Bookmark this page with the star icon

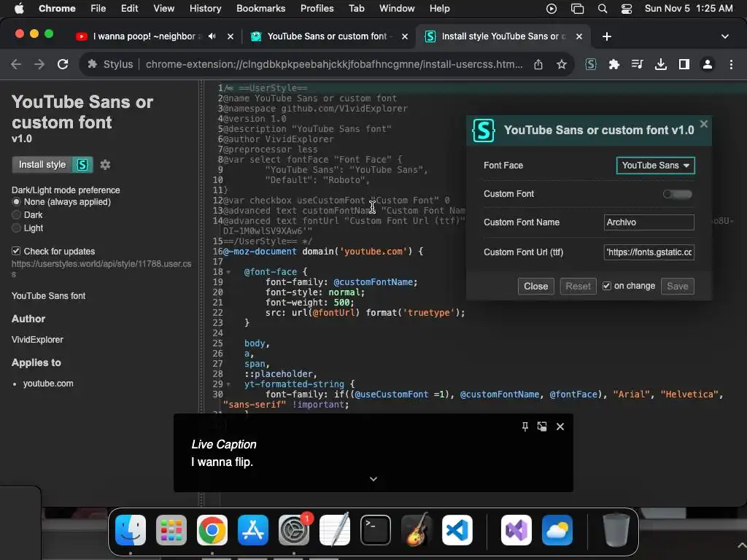562,64
